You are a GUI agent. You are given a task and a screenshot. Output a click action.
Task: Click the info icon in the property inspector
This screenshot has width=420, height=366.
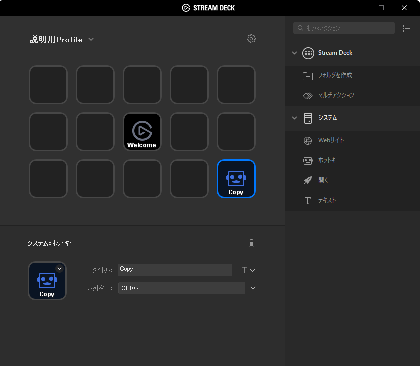[252, 243]
